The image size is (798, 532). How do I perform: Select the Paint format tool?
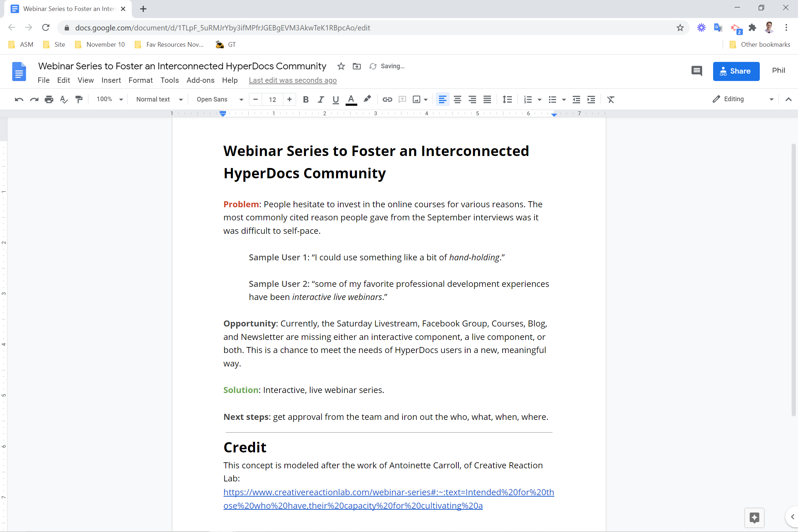pos(79,99)
